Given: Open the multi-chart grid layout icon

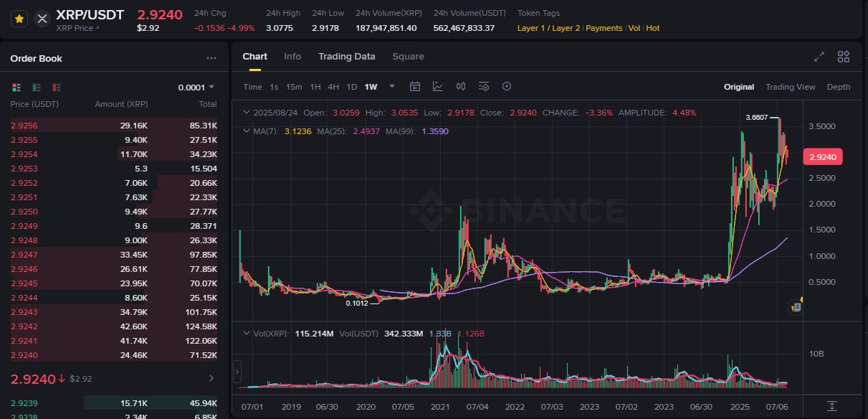Looking at the screenshot, I should coord(844,57).
